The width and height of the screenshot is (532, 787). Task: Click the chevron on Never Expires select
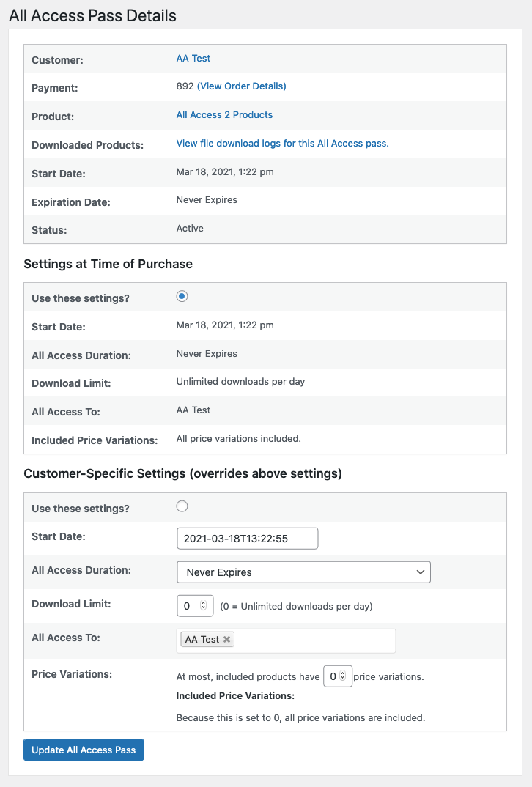tap(420, 572)
